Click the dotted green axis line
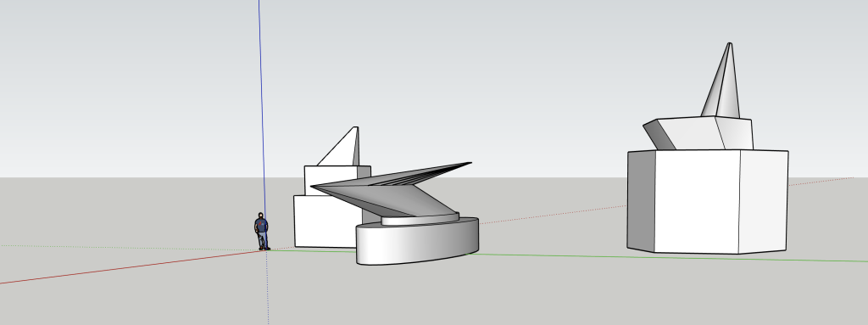 (x=127, y=247)
